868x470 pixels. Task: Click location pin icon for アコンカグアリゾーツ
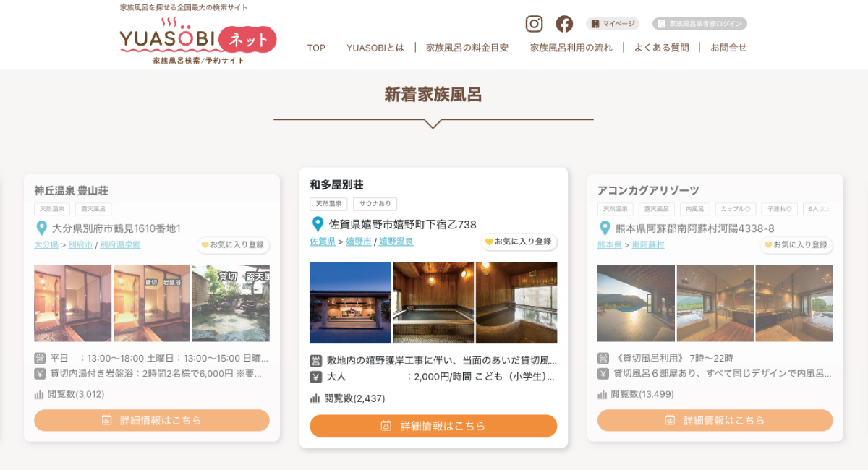(x=605, y=228)
